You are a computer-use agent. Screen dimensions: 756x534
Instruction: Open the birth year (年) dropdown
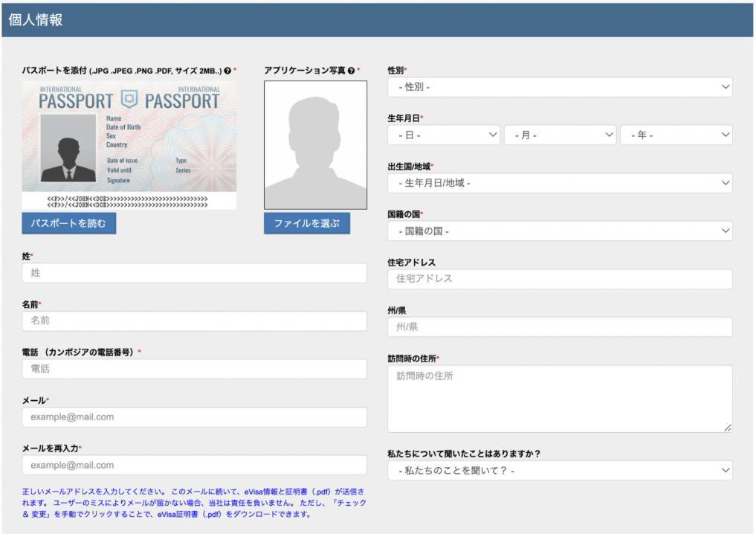(676, 135)
